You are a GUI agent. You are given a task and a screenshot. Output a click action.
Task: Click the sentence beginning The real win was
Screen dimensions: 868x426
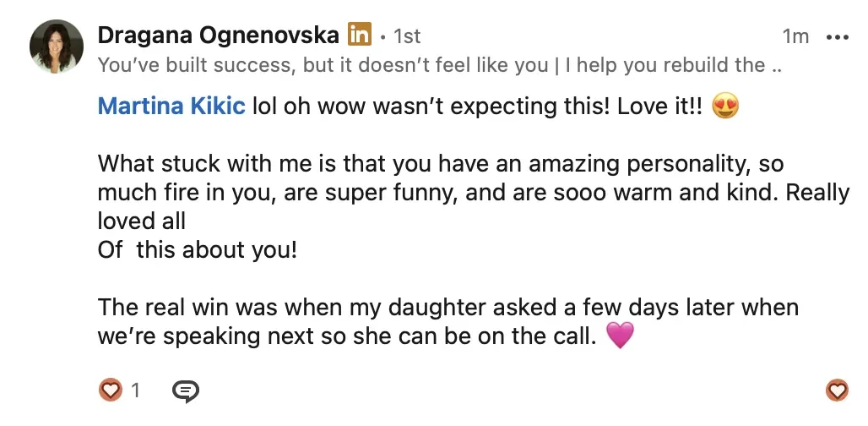[x=448, y=308]
